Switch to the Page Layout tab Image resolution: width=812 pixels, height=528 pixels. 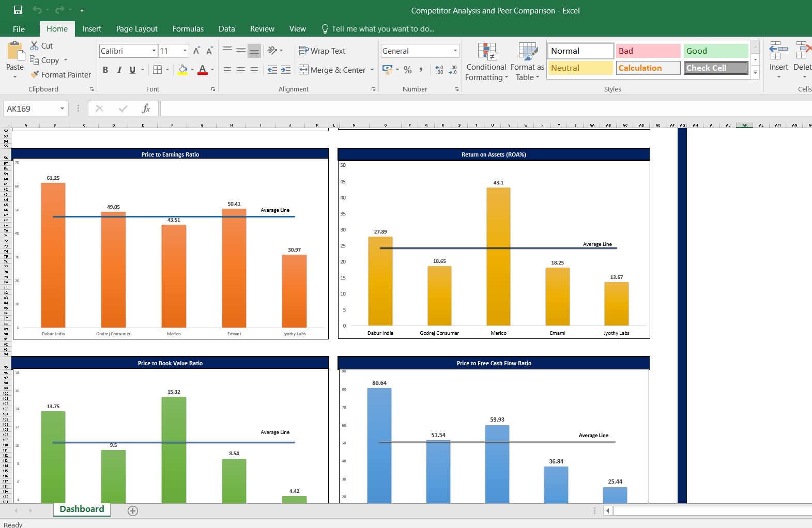click(137, 29)
